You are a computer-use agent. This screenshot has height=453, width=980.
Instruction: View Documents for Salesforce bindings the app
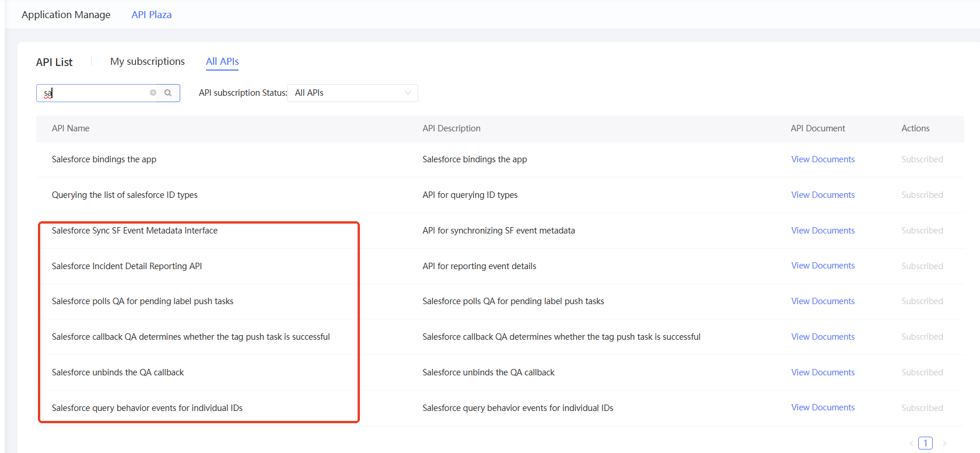click(x=822, y=159)
